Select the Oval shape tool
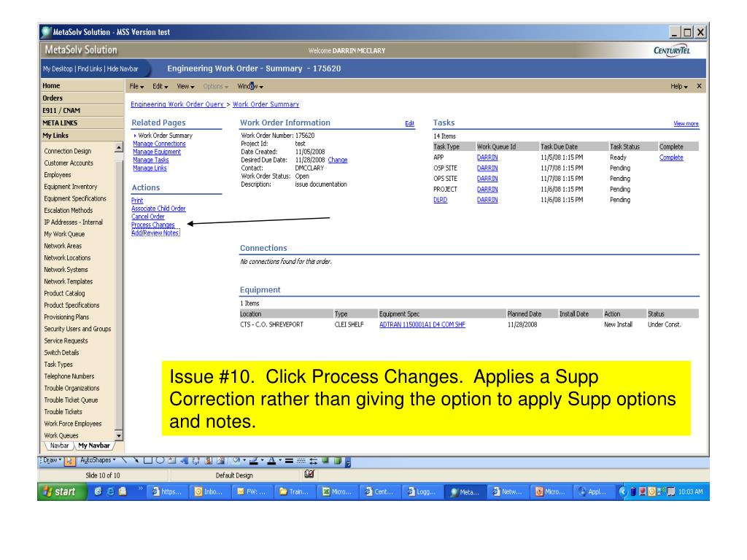 tap(160, 461)
